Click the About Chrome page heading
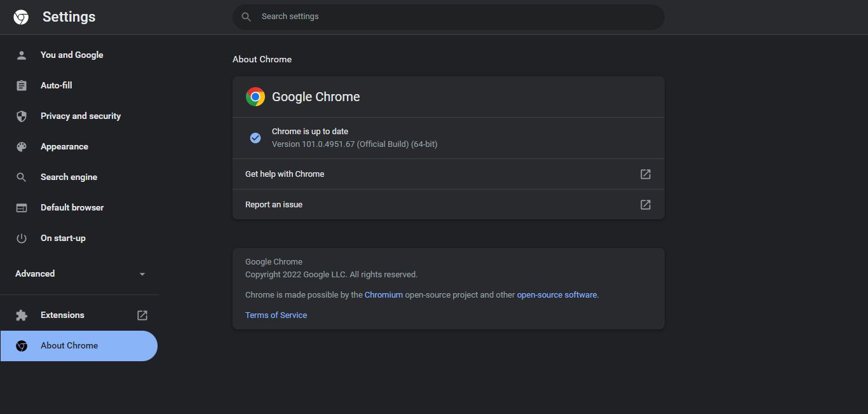The height and width of the screenshot is (414, 868). click(x=262, y=60)
